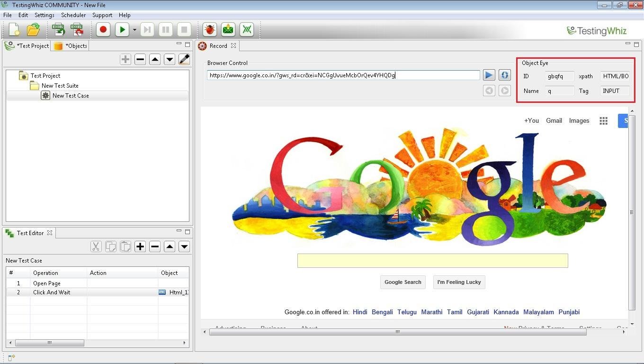Image resolution: width=644 pixels, height=364 pixels.
Task: Start recording a new test script
Action: [x=103, y=29]
